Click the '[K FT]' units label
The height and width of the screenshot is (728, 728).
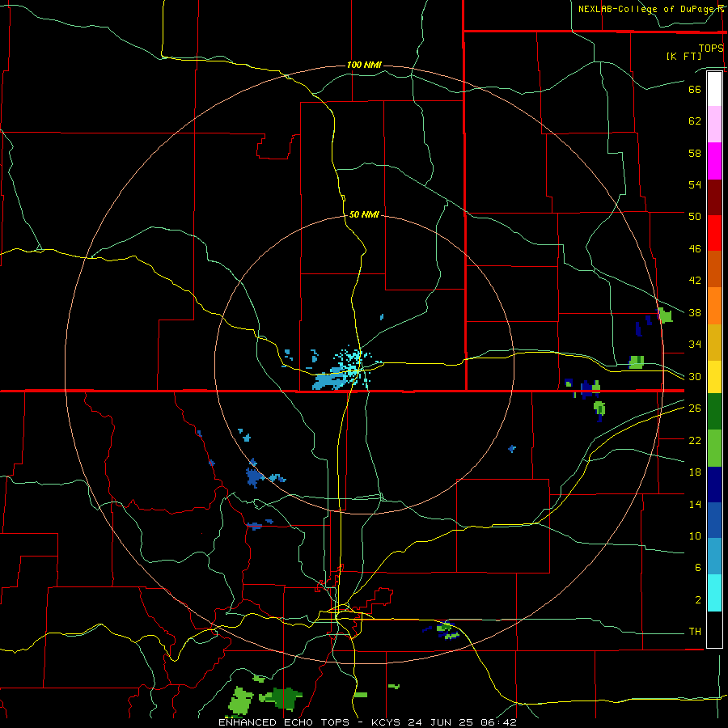pos(684,56)
